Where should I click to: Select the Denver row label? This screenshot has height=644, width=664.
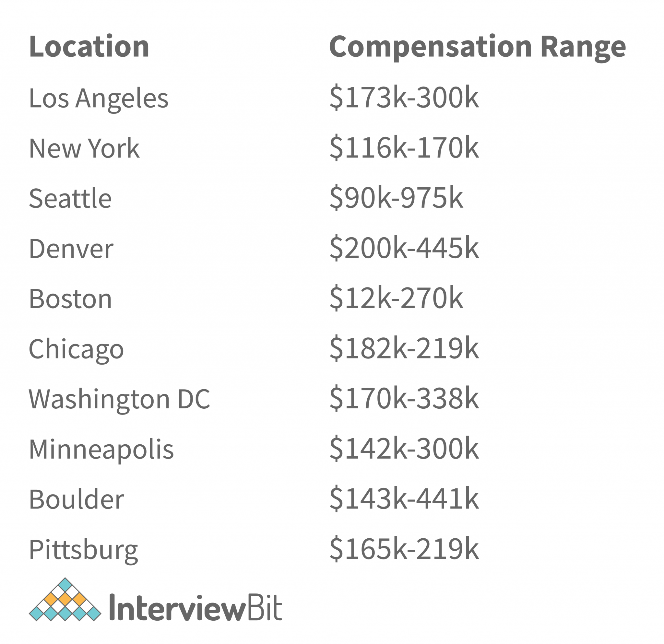click(x=71, y=249)
